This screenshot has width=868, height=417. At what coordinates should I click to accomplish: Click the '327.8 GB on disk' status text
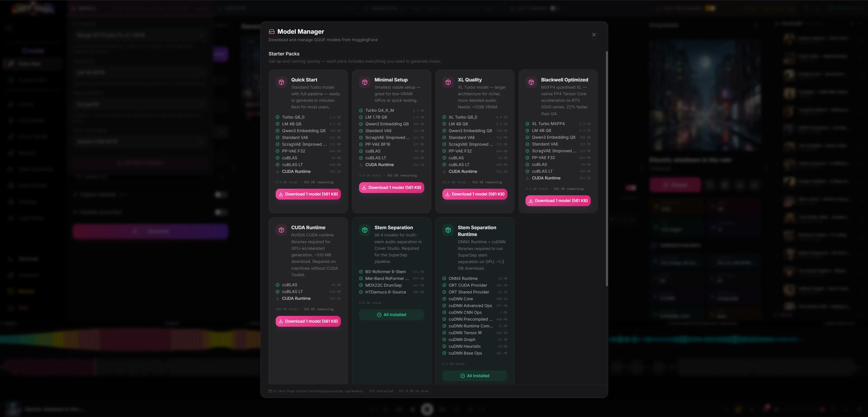coord(413,391)
